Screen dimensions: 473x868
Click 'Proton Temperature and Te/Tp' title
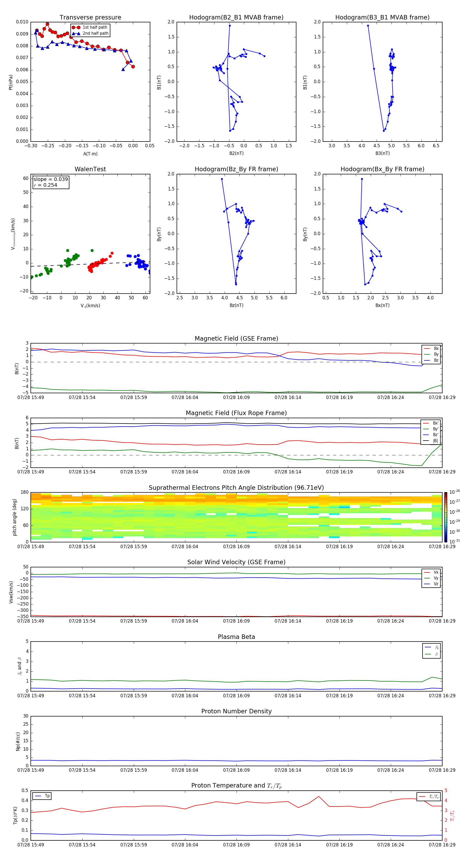[236, 786]
